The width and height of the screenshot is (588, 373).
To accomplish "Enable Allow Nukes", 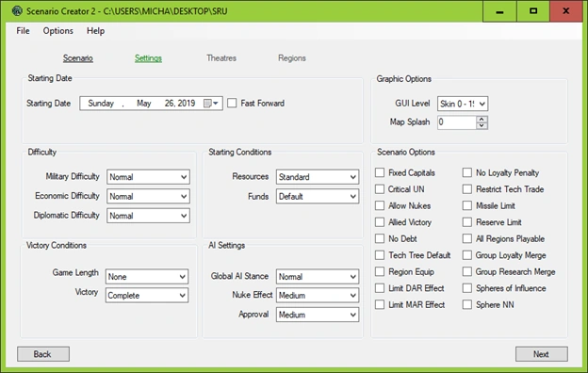I will pyautogui.click(x=380, y=205).
